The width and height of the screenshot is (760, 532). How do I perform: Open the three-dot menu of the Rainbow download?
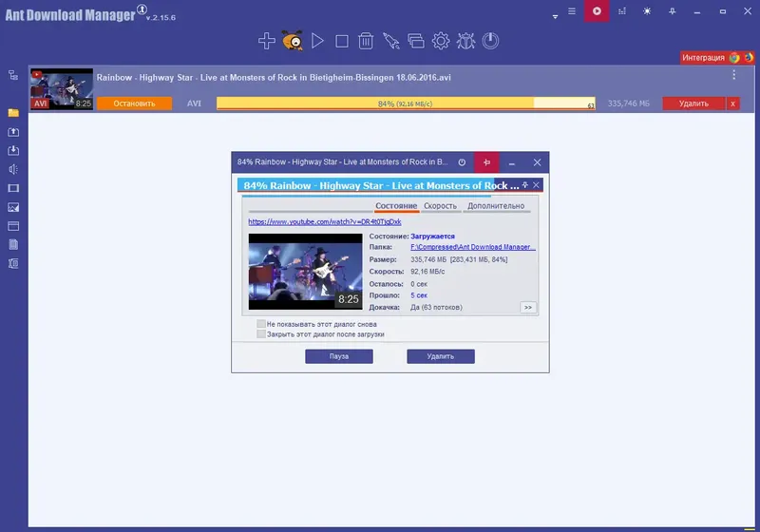pyautogui.click(x=733, y=75)
